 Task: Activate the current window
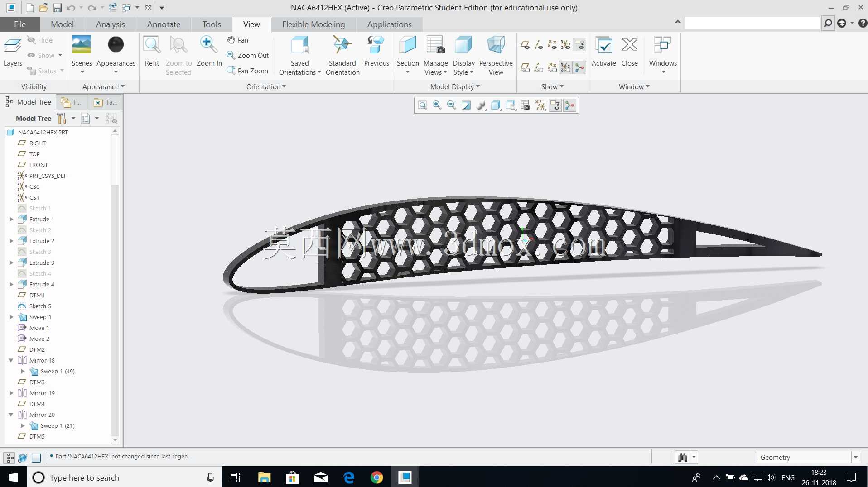point(604,52)
